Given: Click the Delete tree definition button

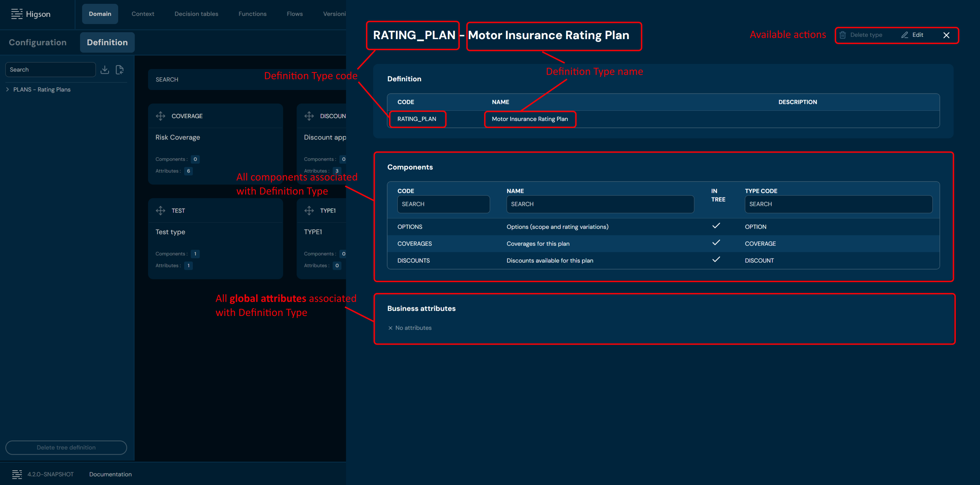Looking at the screenshot, I should (66, 447).
